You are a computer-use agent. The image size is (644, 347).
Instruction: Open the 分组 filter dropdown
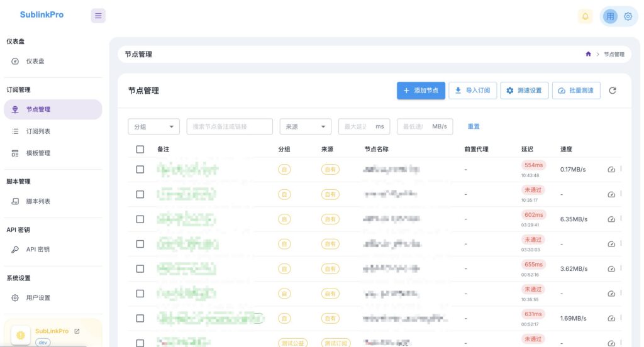153,126
